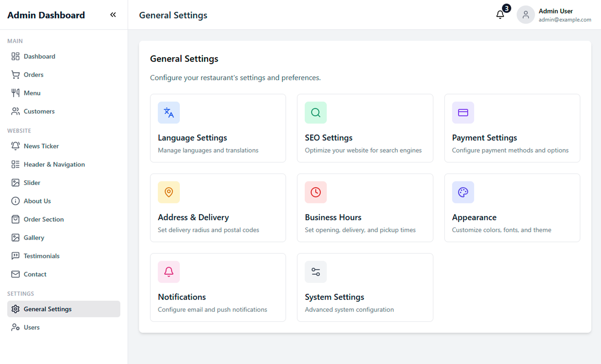
Task: Click admin@example.com account email
Action: [x=565, y=20]
